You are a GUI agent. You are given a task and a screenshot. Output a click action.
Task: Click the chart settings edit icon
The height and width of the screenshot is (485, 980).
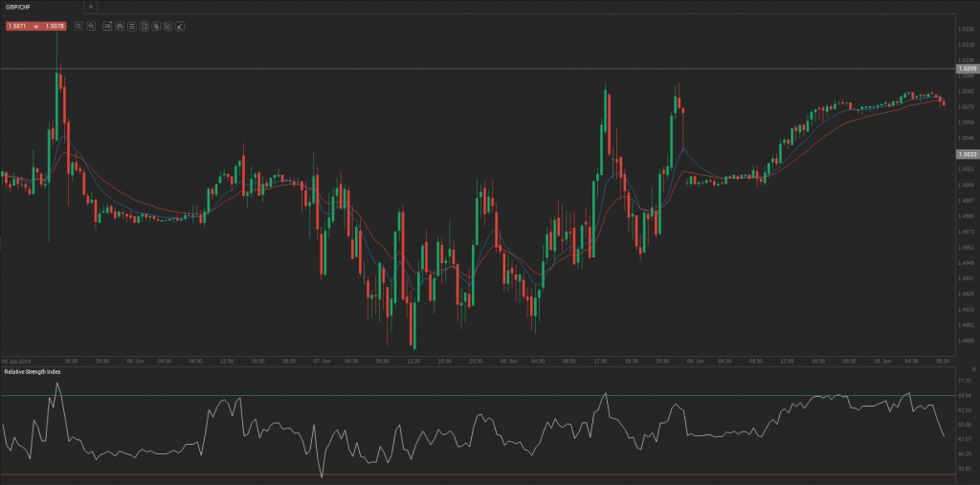(x=167, y=26)
